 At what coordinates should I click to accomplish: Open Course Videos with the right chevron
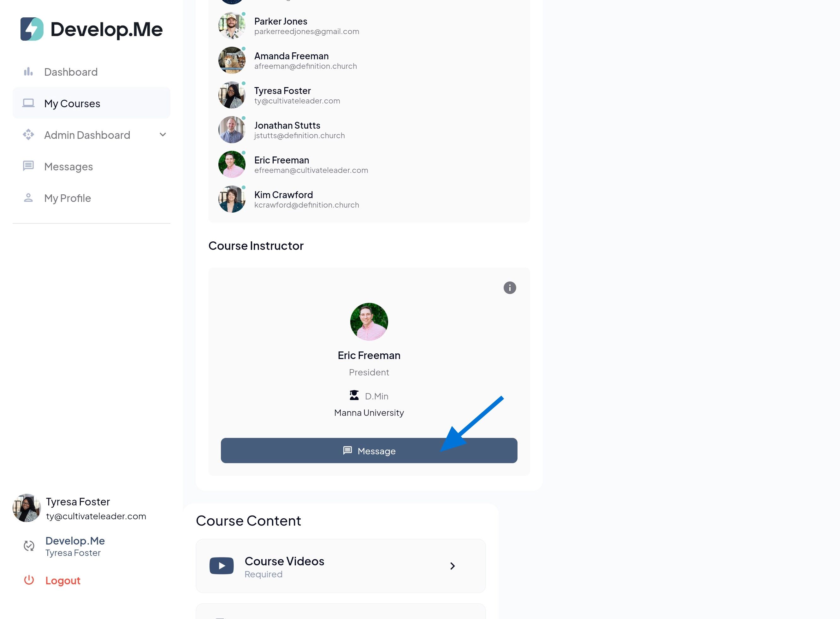(453, 566)
